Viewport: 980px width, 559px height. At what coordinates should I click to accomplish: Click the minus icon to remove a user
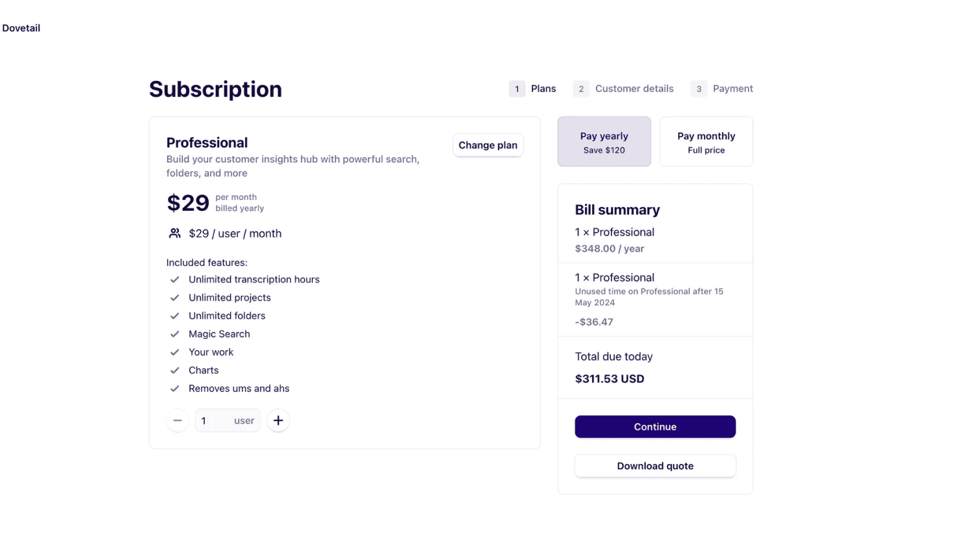coord(177,421)
